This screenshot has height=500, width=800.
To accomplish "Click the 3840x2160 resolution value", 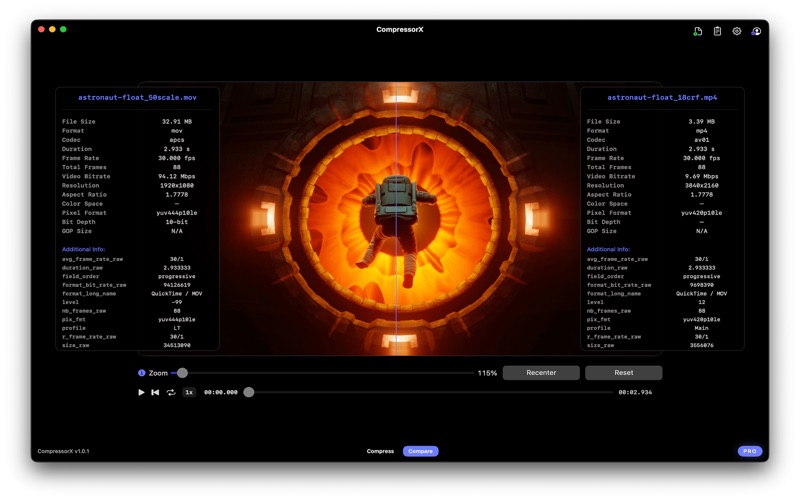I will (x=702, y=186).
